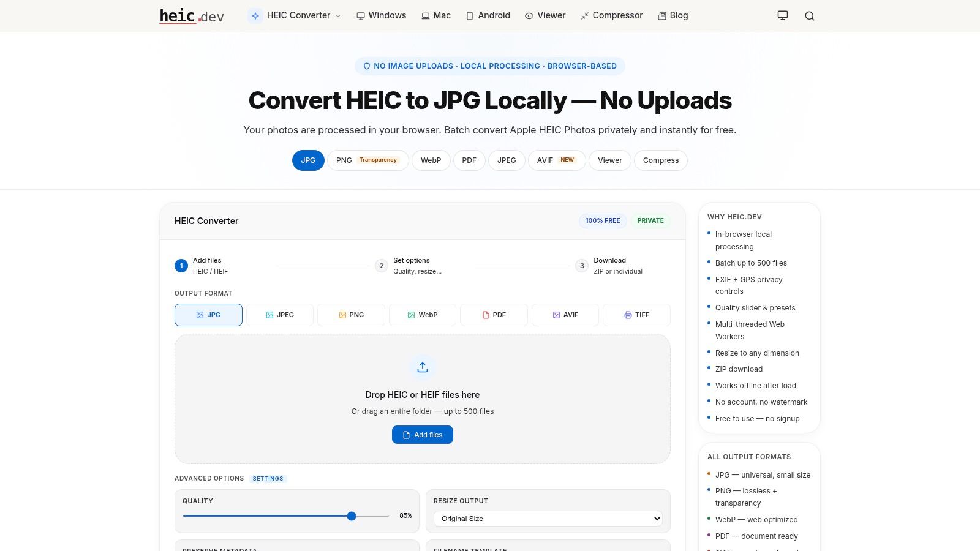Select JPG output format tile
The image size is (980, 551).
(x=208, y=315)
